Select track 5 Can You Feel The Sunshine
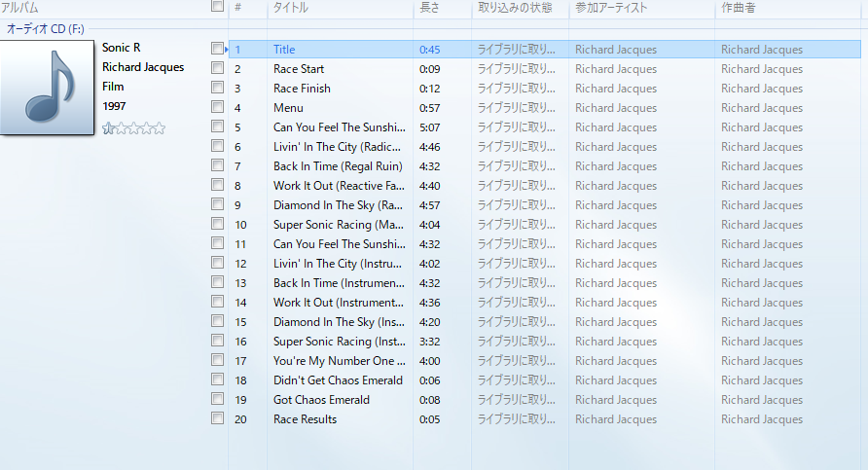The image size is (868, 470). click(x=340, y=127)
